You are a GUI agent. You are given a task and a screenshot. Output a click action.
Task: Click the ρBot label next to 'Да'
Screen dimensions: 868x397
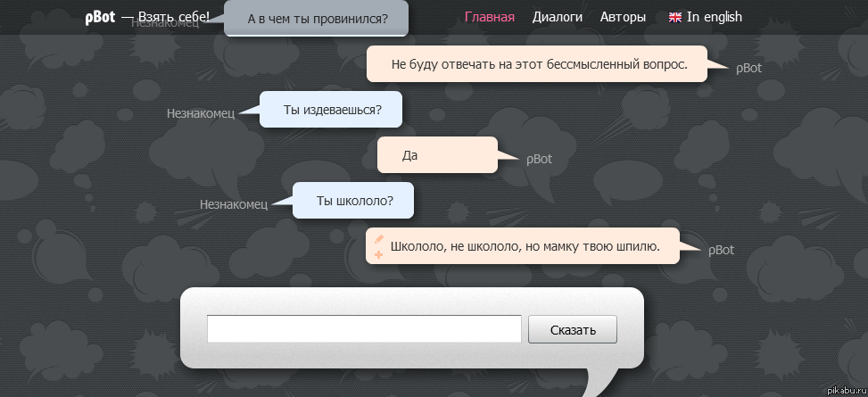pos(539,160)
